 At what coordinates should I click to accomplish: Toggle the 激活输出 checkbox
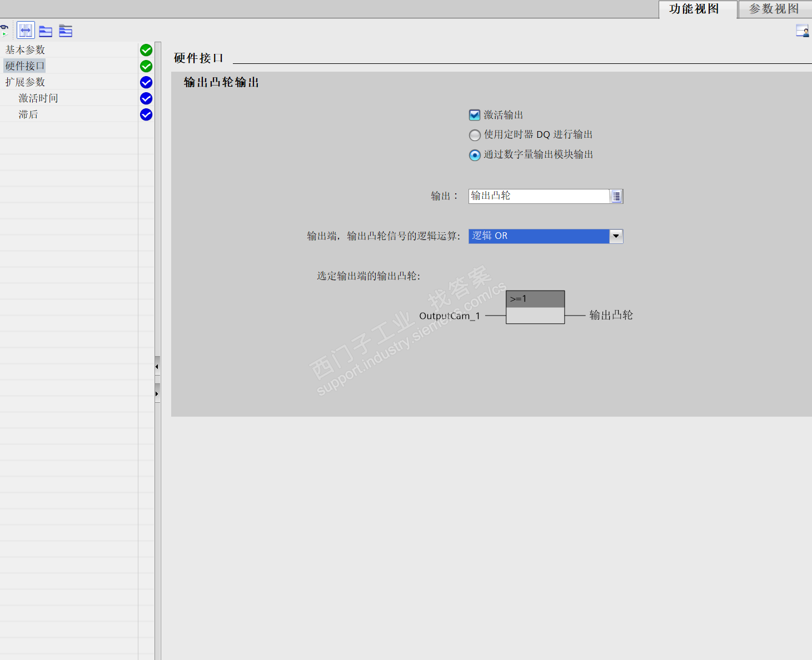click(x=475, y=115)
